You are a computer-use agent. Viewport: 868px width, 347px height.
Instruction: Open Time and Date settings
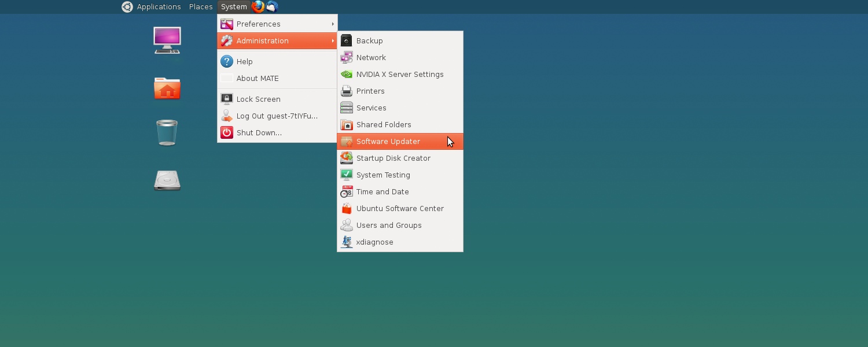coord(382,192)
